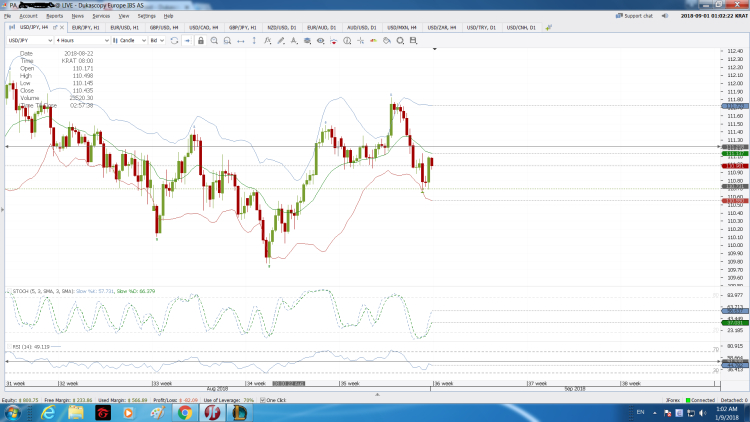This screenshot has width=750, height=422.
Task: Click the padlock lock-chart icon
Action: (x=201, y=41)
